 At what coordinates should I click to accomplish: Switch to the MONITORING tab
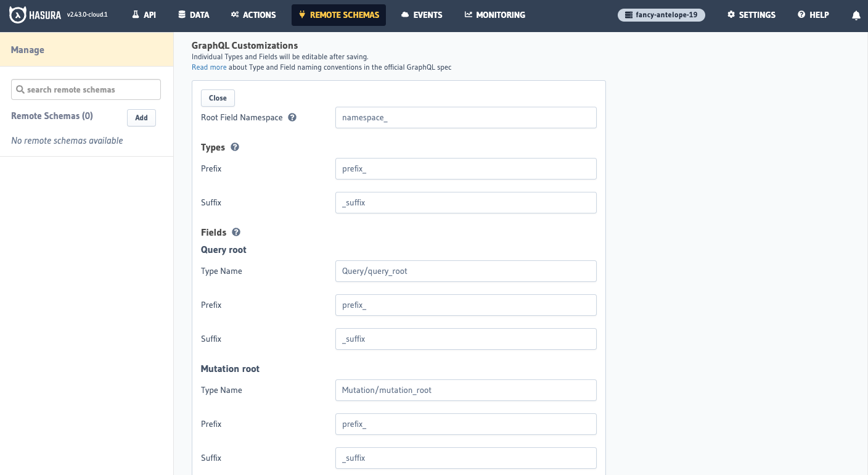pyautogui.click(x=495, y=15)
